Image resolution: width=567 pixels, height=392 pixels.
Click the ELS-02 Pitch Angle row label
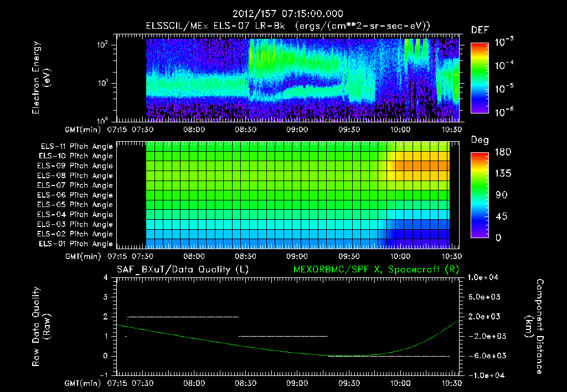(x=75, y=234)
